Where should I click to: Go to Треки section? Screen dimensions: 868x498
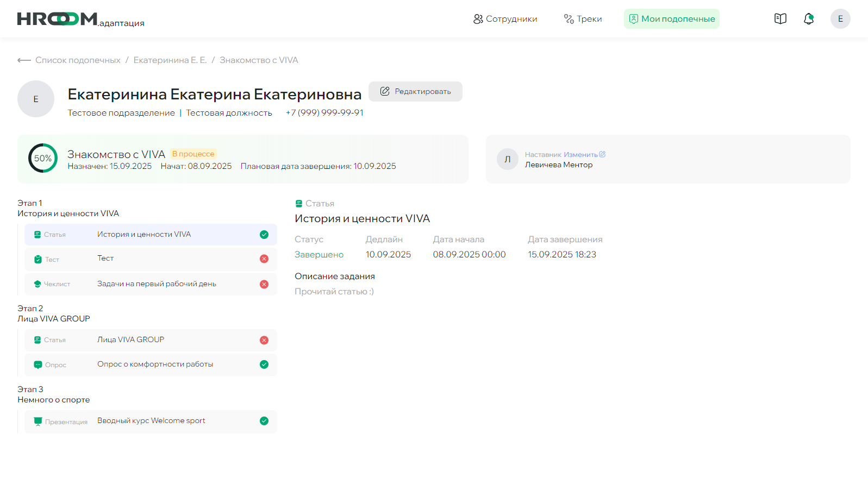(583, 19)
